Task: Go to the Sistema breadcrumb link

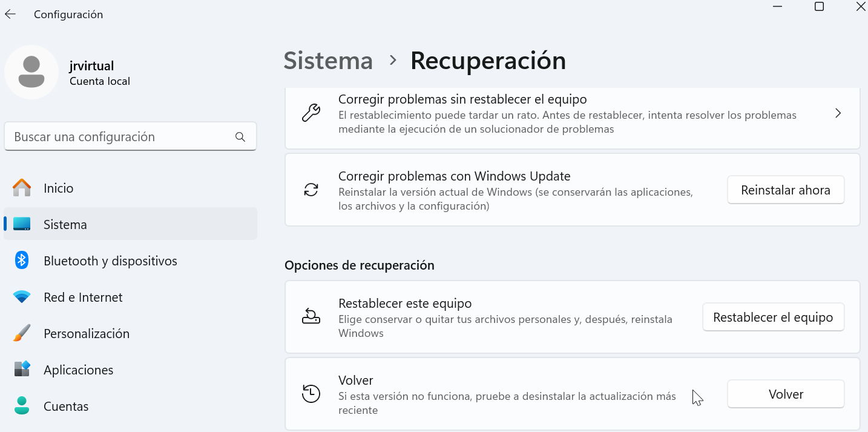Action: coord(328,61)
